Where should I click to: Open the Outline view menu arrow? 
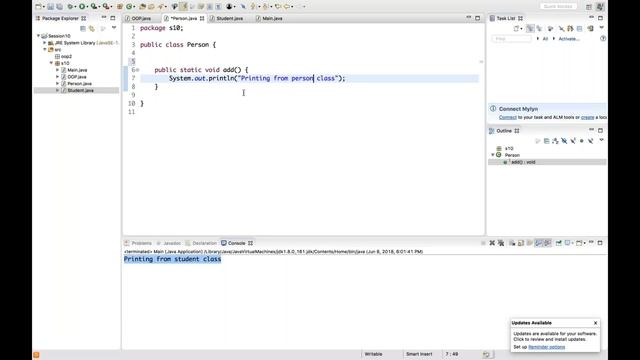pyautogui.click(x=602, y=140)
